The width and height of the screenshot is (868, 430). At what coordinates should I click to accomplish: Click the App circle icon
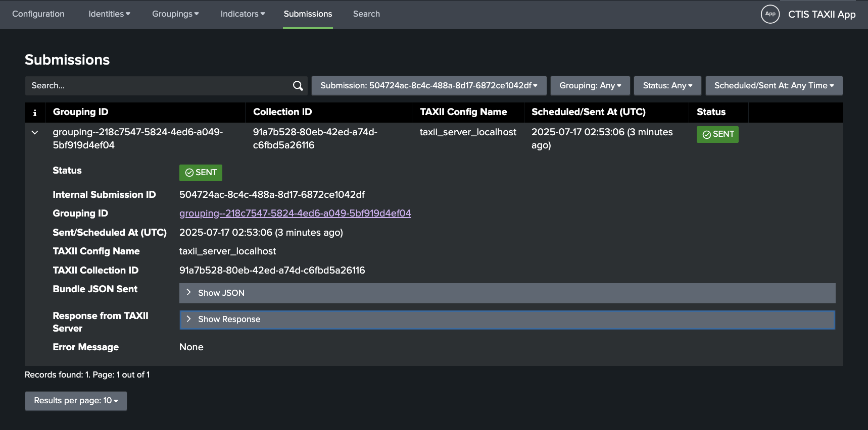pos(770,14)
